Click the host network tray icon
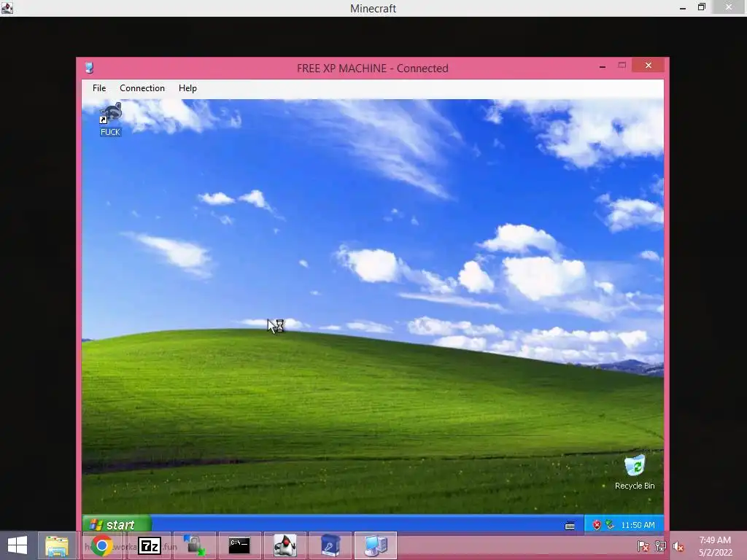Screen dimensions: 747x560 pyautogui.click(x=661, y=547)
